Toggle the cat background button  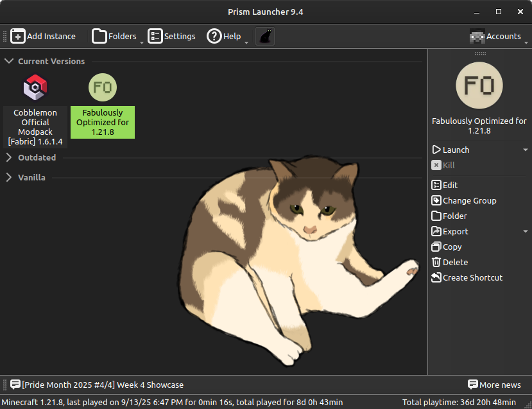click(265, 37)
